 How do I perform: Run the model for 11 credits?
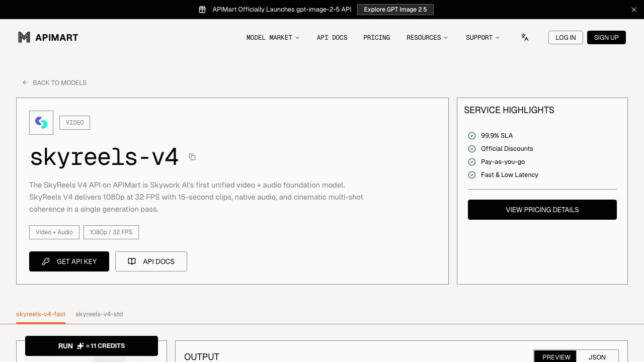[92, 346]
